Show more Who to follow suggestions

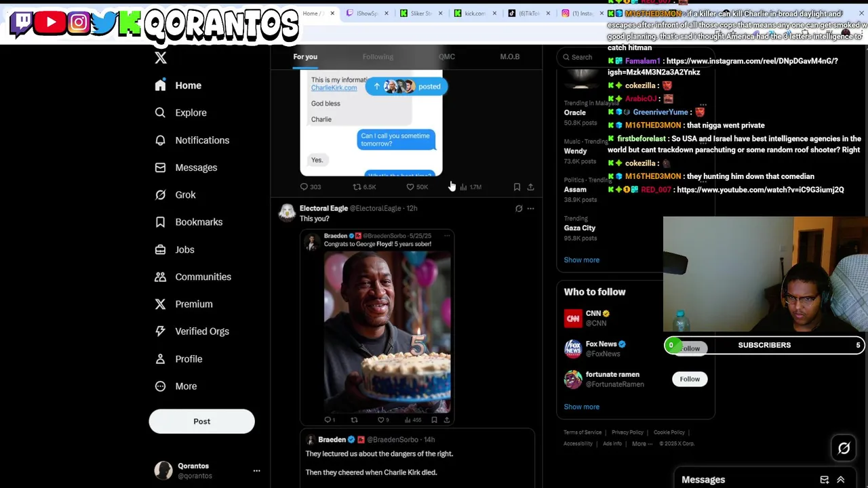[x=582, y=407]
